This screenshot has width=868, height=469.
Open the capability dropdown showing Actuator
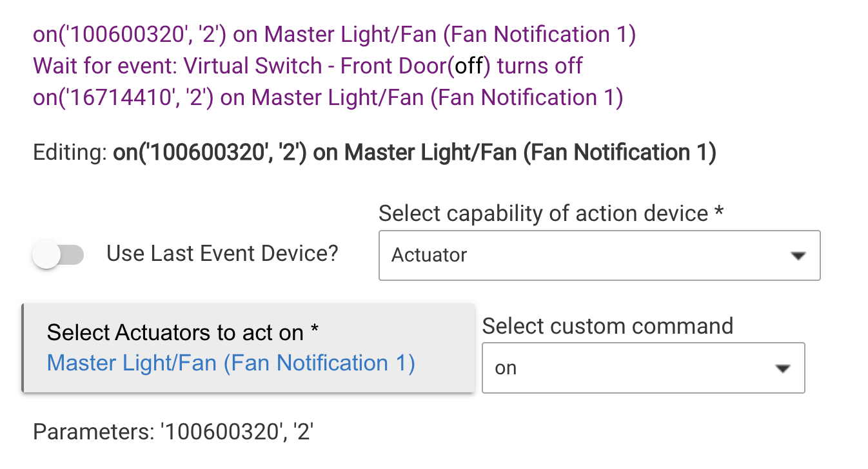(x=598, y=255)
